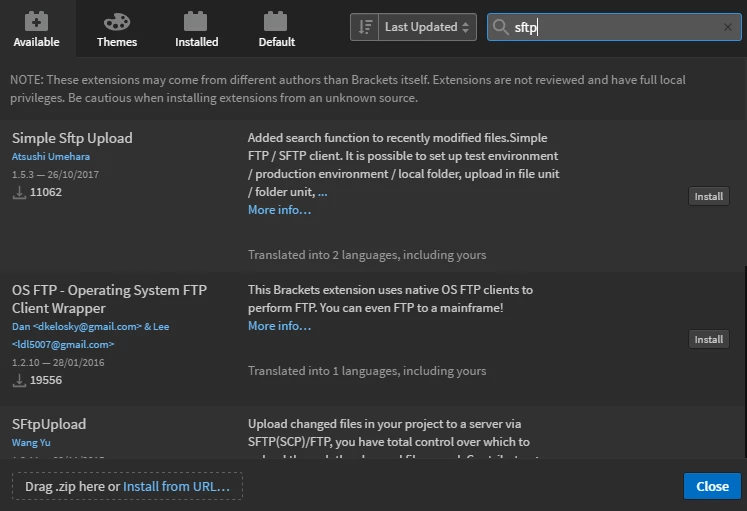Close the Extension Manager dialog
Image resolution: width=747 pixels, height=511 pixels.
pyautogui.click(x=712, y=486)
